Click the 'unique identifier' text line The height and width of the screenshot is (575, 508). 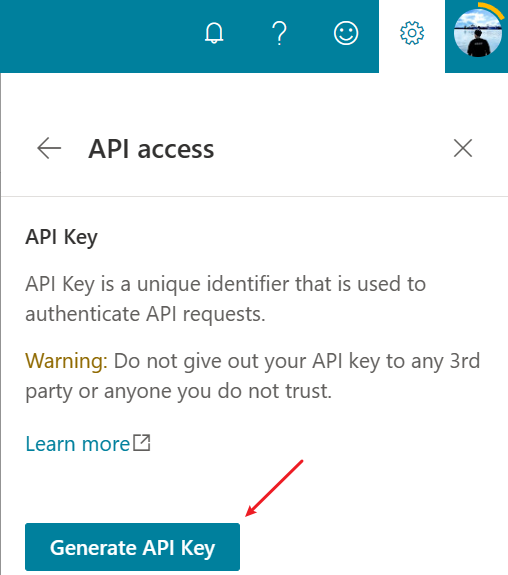226,284
